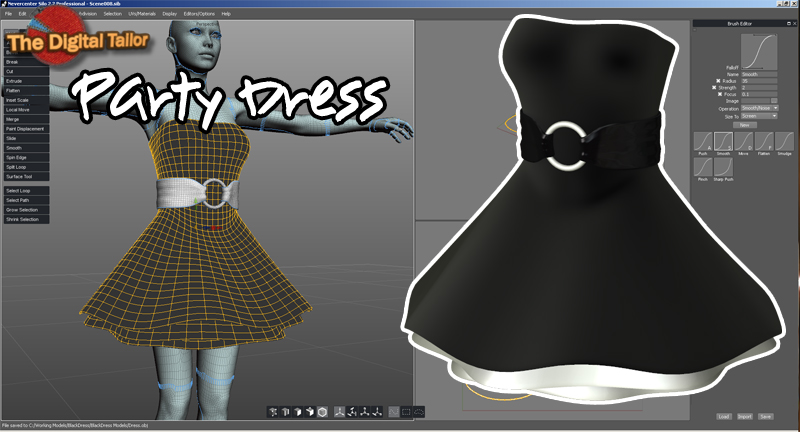Pick the Smooth brush preset in Brush Editor
Image resolution: width=800 pixels, height=432 pixels.
[723, 141]
